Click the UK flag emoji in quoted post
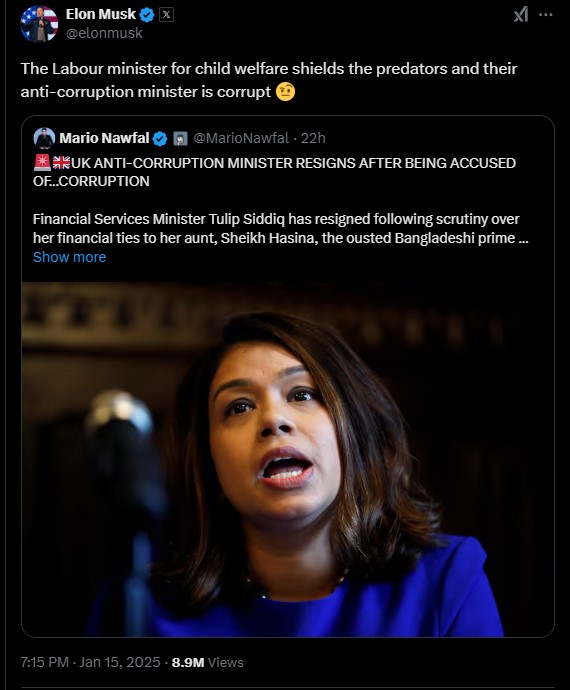 click(x=61, y=163)
